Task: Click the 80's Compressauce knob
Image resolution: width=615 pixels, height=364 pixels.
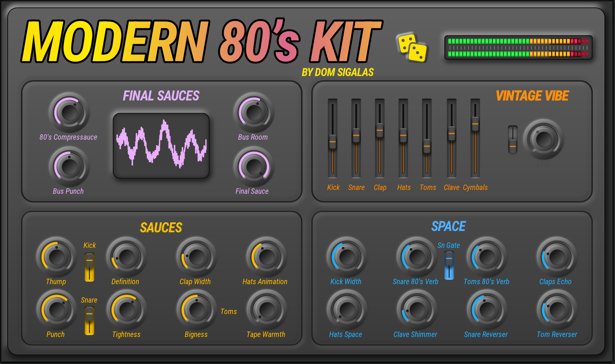Action: (x=69, y=113)
